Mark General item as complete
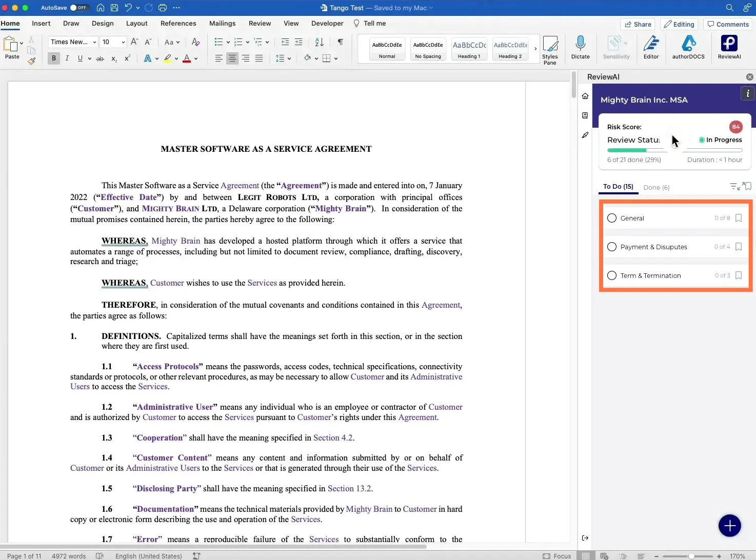756x560 pixels. click(x=612, y=218)
